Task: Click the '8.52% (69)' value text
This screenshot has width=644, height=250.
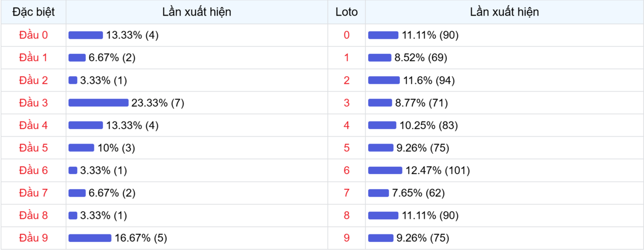Action: point(421,58)
